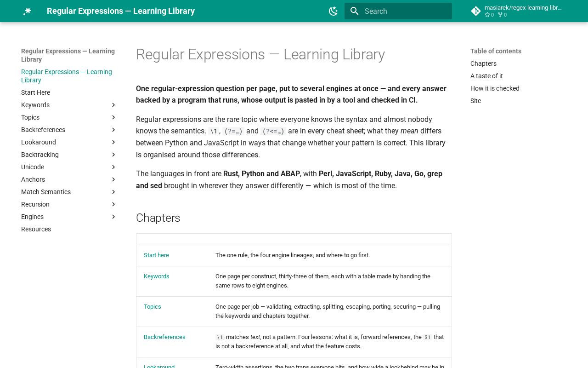Jump to Chapters in table of contents
The width and height of the screenshot is (588, 368).
point(483,63)
